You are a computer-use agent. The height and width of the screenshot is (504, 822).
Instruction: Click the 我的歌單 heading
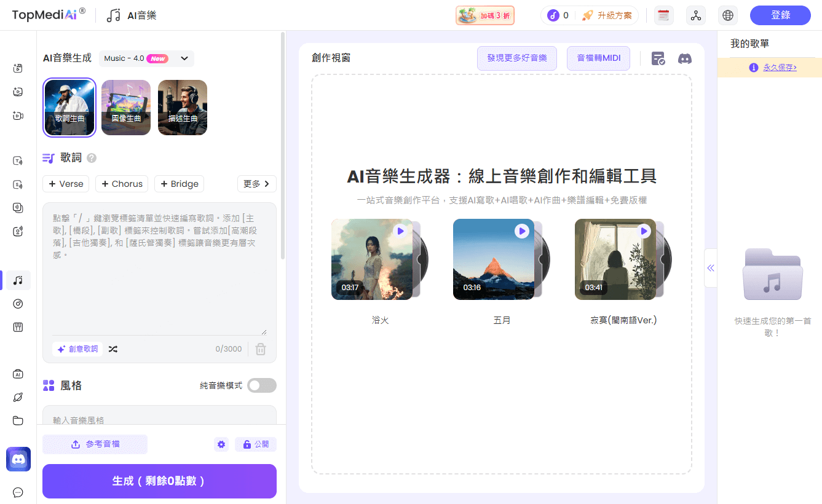[749, 44]
